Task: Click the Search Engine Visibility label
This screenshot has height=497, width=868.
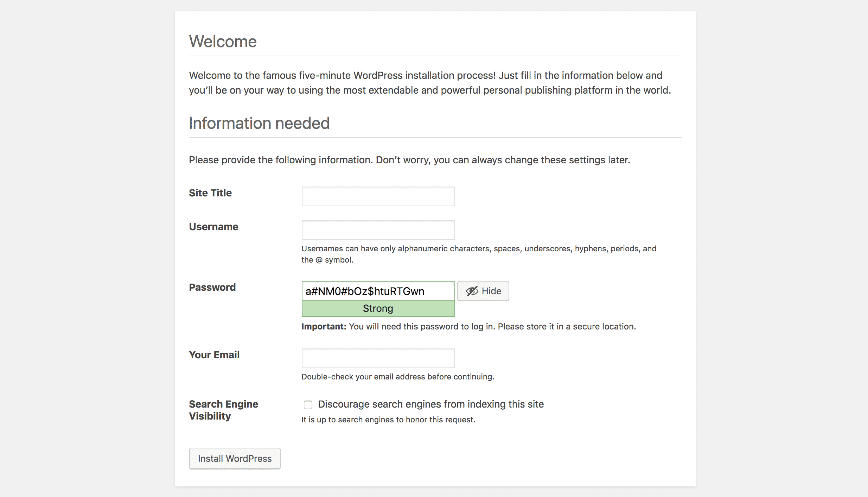Action: pos(224,410)
